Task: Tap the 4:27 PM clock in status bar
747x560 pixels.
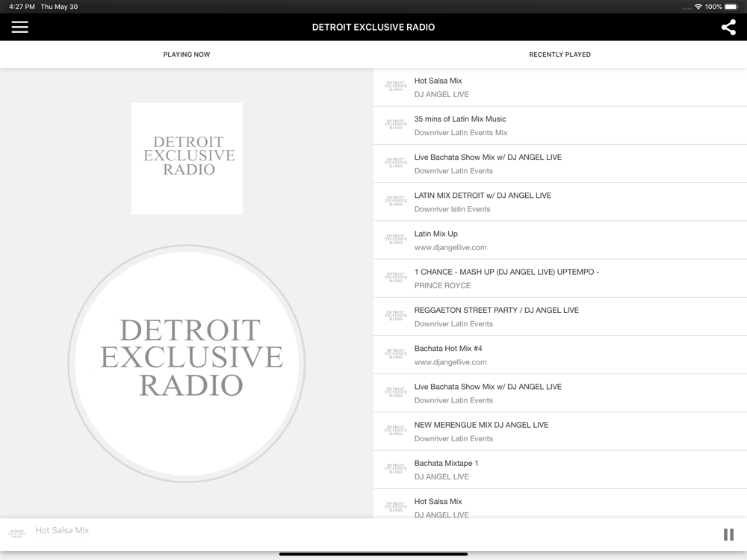Action: 22,7
